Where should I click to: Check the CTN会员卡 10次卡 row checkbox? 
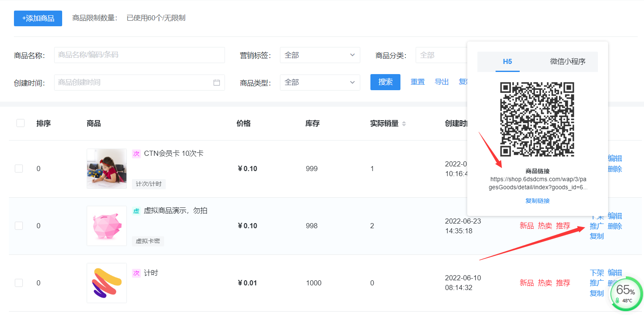point(19,169)
